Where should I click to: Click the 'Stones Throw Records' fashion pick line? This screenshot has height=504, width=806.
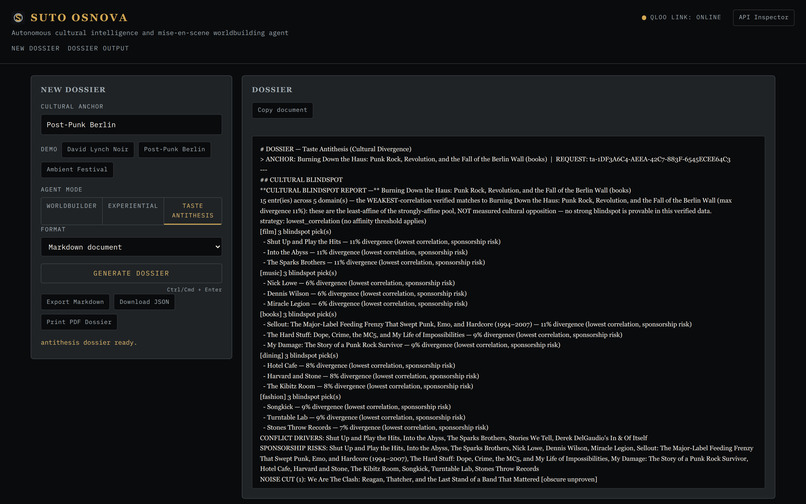tap(377, 427)
